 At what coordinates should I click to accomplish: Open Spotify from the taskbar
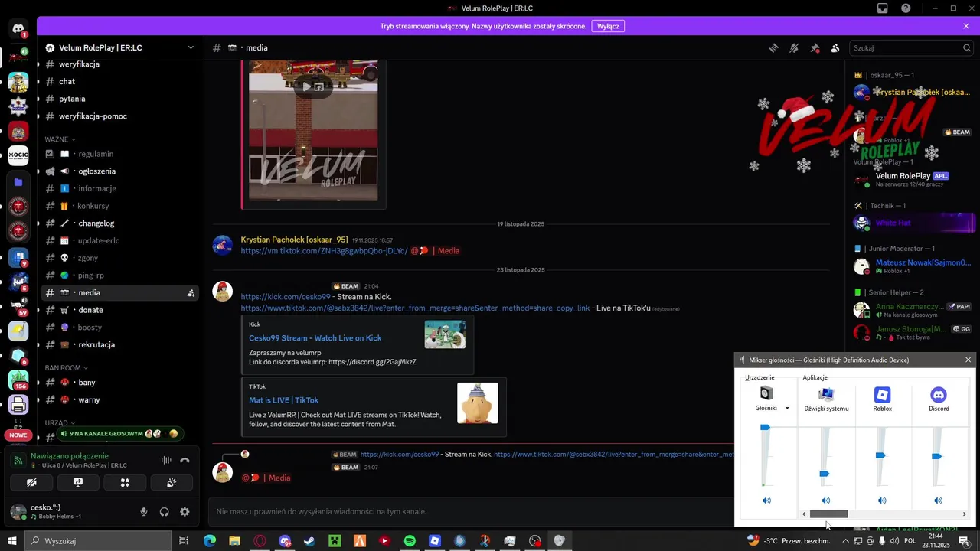point(410,541)
